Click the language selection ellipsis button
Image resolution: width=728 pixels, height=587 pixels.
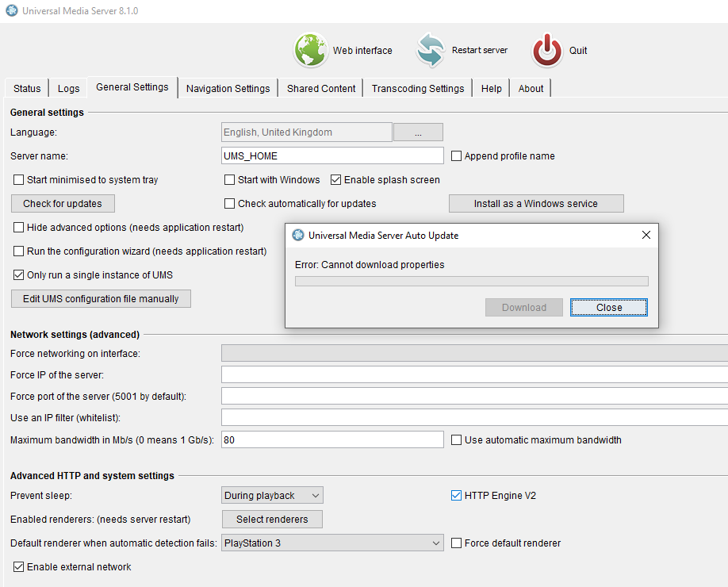pos(418,132)
